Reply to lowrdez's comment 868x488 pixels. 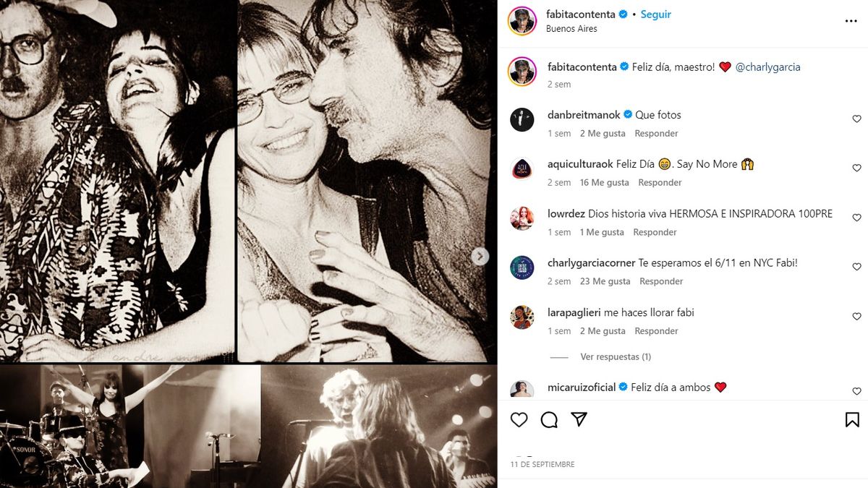[655, 232]
